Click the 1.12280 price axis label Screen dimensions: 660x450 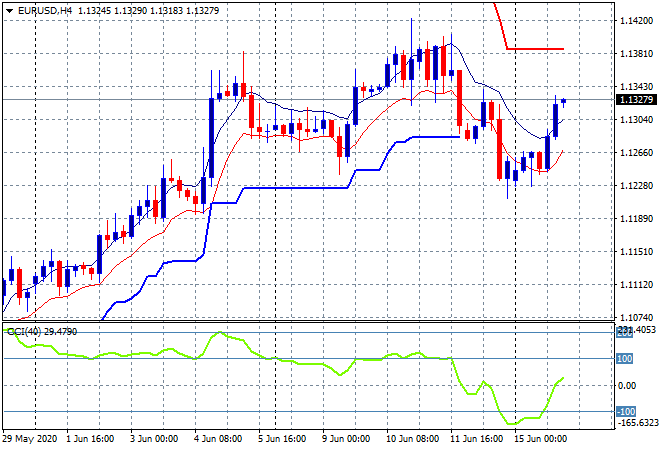[637, 186]
